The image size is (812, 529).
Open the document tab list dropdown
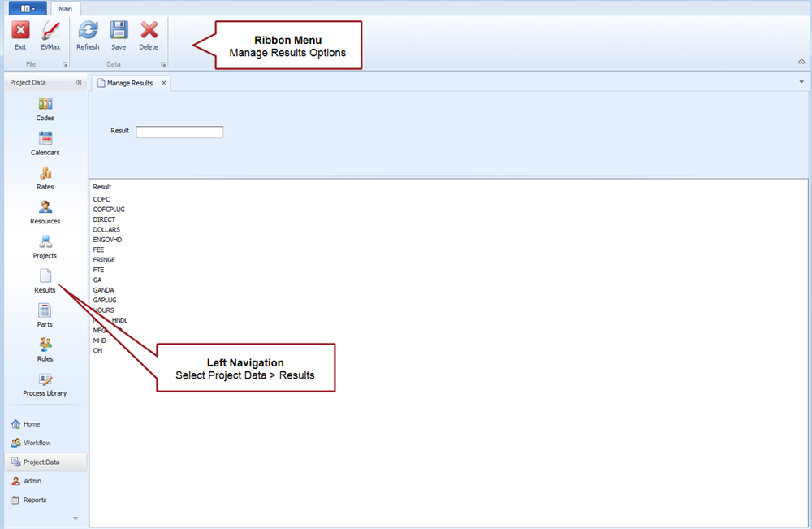801,82
